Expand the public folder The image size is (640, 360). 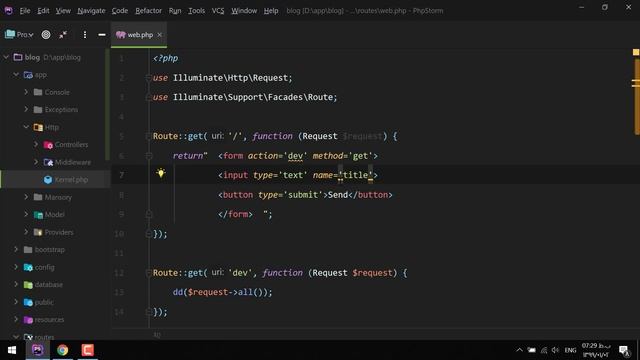pos(16,302)
